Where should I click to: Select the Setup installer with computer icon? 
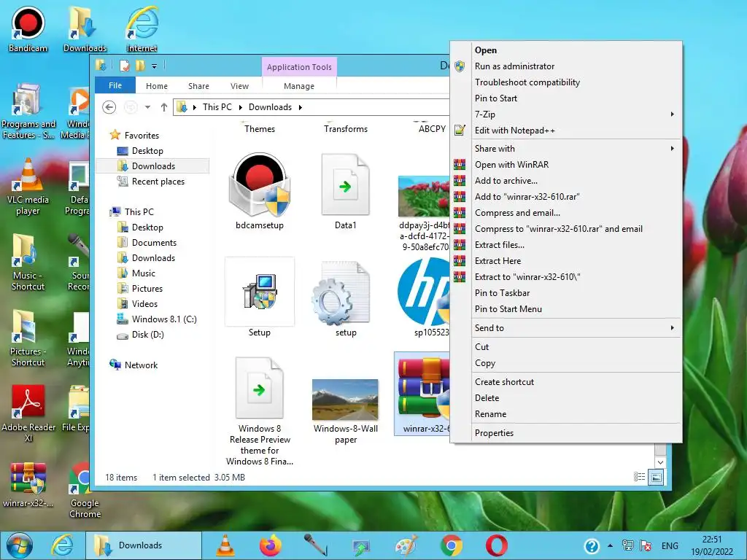259,297
